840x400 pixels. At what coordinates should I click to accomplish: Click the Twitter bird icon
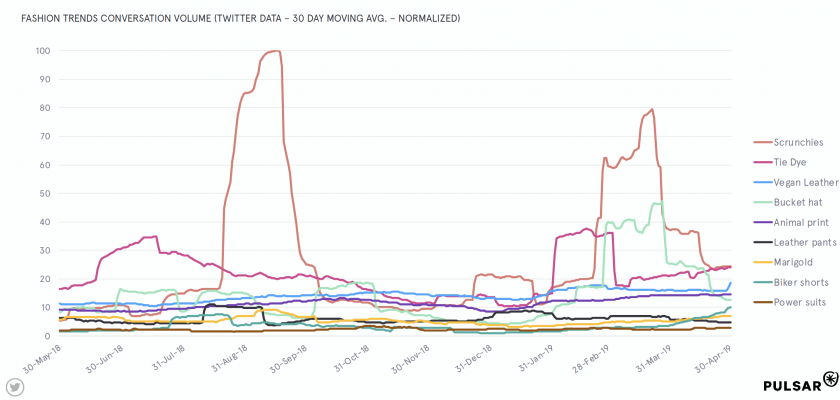tap(14, 386)
